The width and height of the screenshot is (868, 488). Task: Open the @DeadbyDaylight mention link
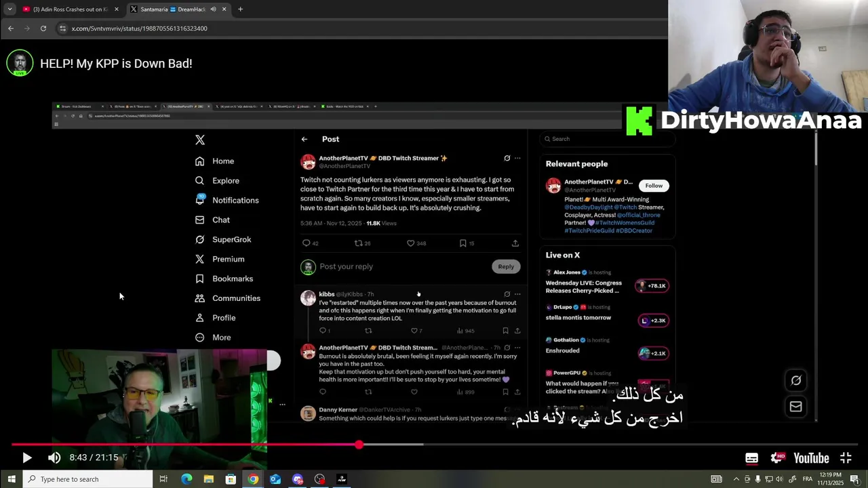(x=588, y=207)
